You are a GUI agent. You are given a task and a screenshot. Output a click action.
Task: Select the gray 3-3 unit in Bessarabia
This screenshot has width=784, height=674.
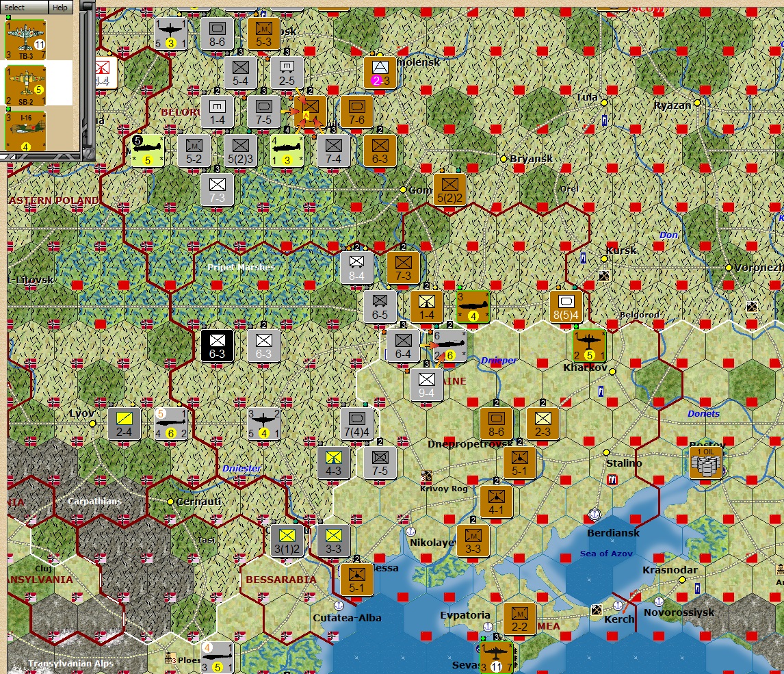pos(333,540)
